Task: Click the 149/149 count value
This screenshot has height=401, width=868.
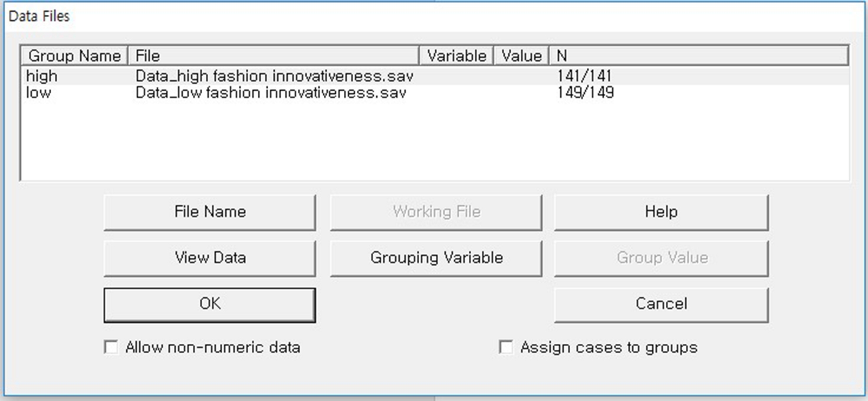Action: [585, 93]
